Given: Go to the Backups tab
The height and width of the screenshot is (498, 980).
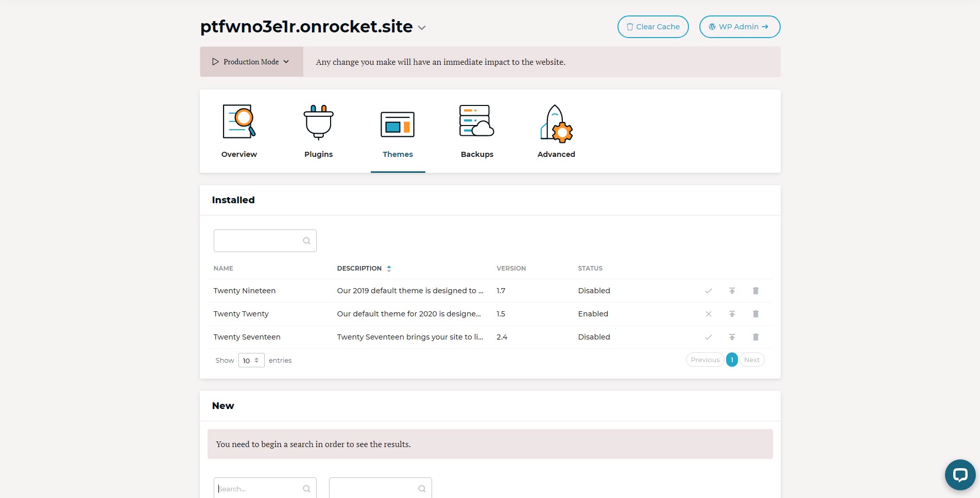Looking at the screenshot, I should coord(477,131).
